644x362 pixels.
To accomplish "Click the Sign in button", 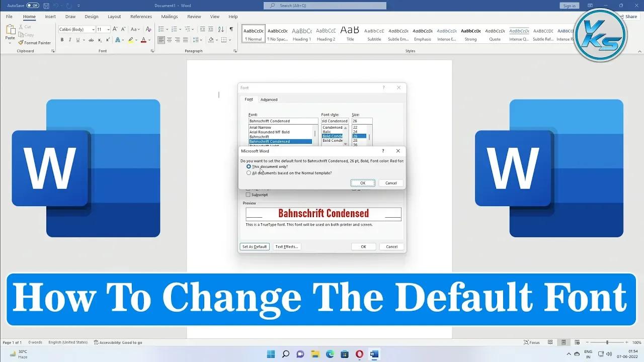I will tap(569, 6).
